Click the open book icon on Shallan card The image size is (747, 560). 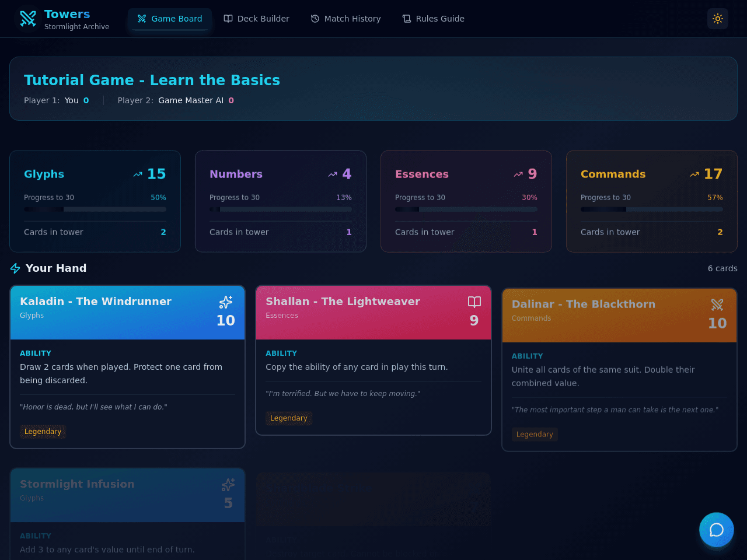(474, 302)
